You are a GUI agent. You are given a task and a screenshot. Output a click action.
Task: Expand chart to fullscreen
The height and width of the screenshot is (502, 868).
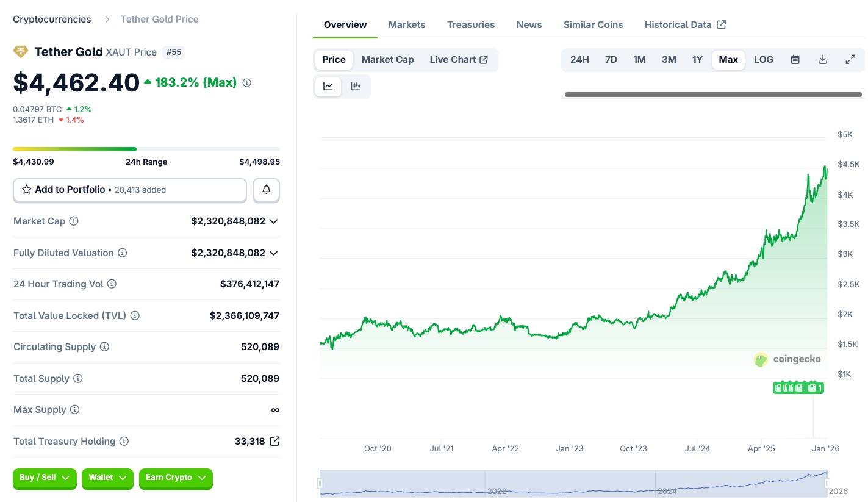[850, 59]
